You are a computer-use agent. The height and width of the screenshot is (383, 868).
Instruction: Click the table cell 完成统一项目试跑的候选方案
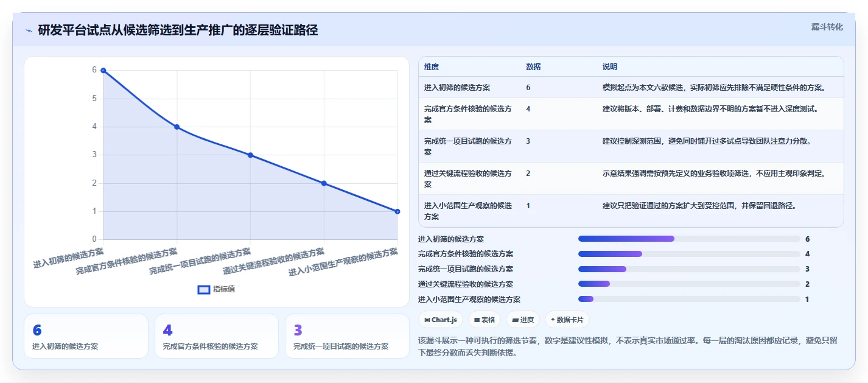tap(468, 146)
